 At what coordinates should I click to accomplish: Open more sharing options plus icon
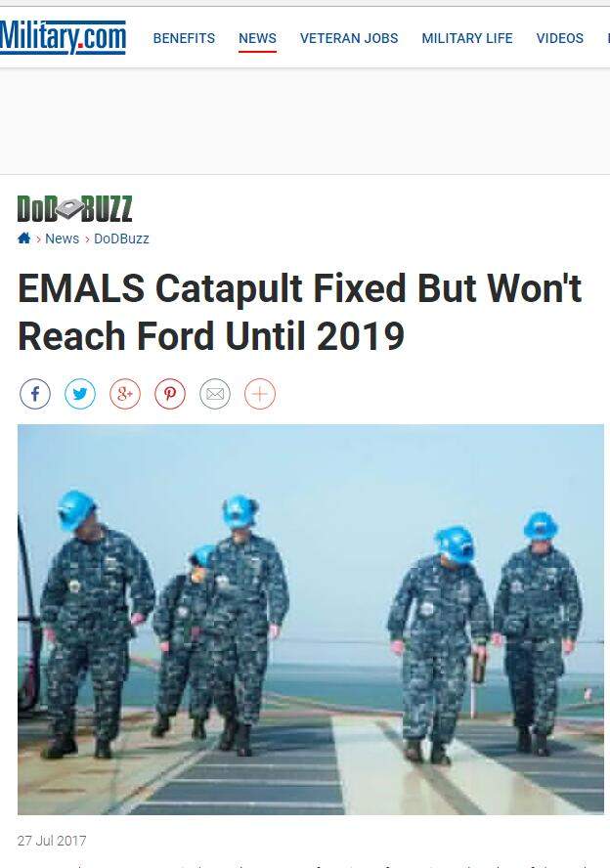pos(260,394)
